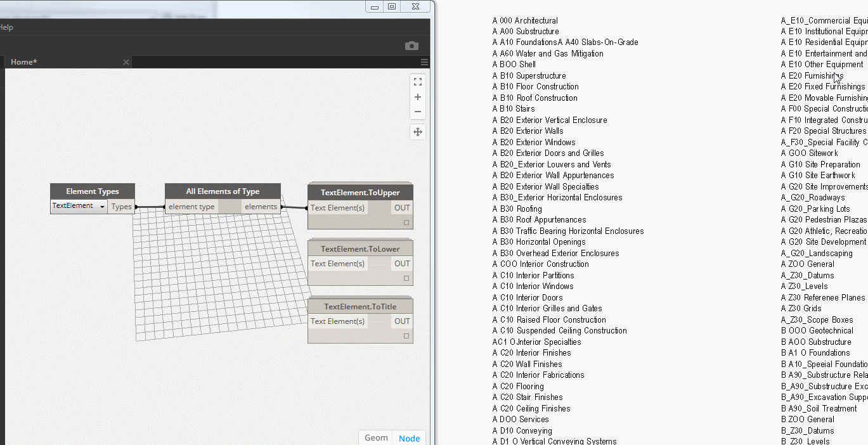The image size is (868, 445).
Task: Click the fit-to-screen view icon
Action: 417,81
